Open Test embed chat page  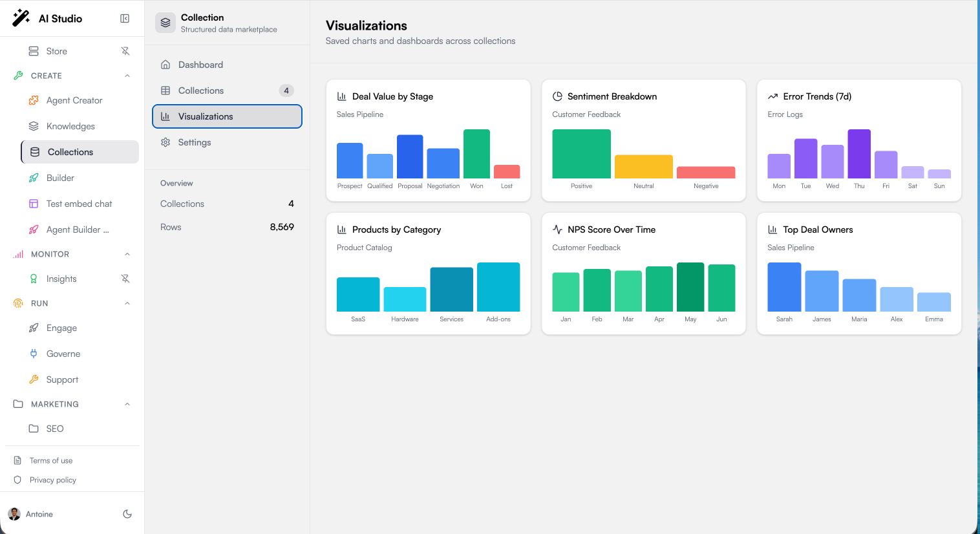point(80,204)
